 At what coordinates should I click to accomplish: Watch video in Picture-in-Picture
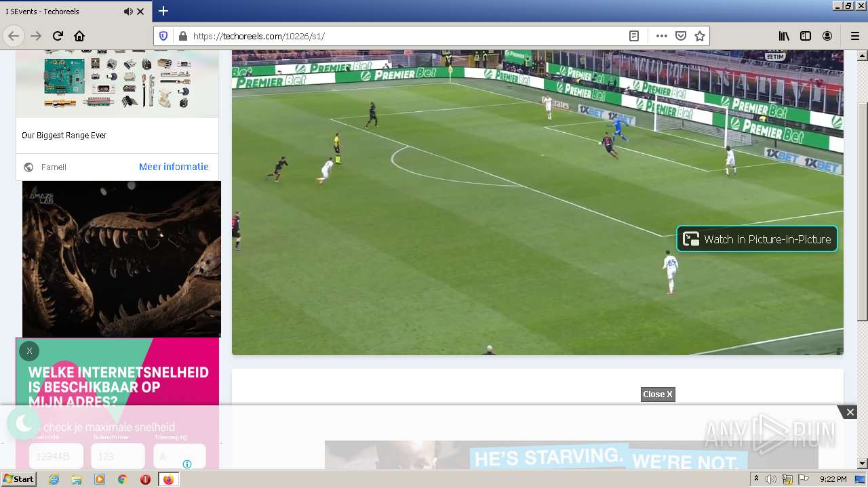pos(757,239)
